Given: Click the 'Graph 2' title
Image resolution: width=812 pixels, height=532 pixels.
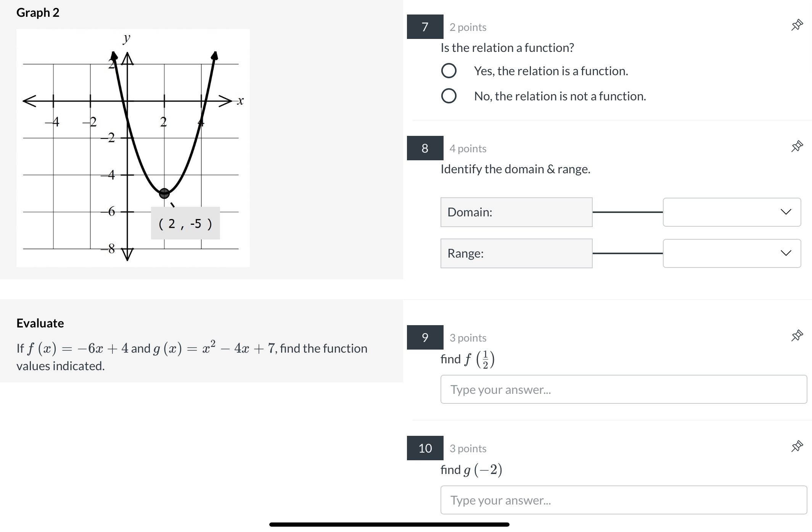Looking at the screenshot, I should [38, 13].
